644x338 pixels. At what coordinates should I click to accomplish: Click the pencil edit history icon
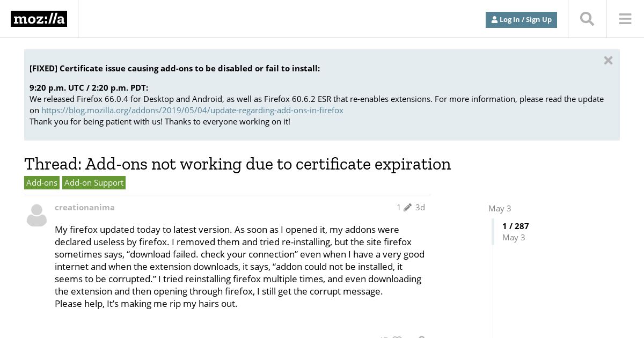(x=407, y=208)
